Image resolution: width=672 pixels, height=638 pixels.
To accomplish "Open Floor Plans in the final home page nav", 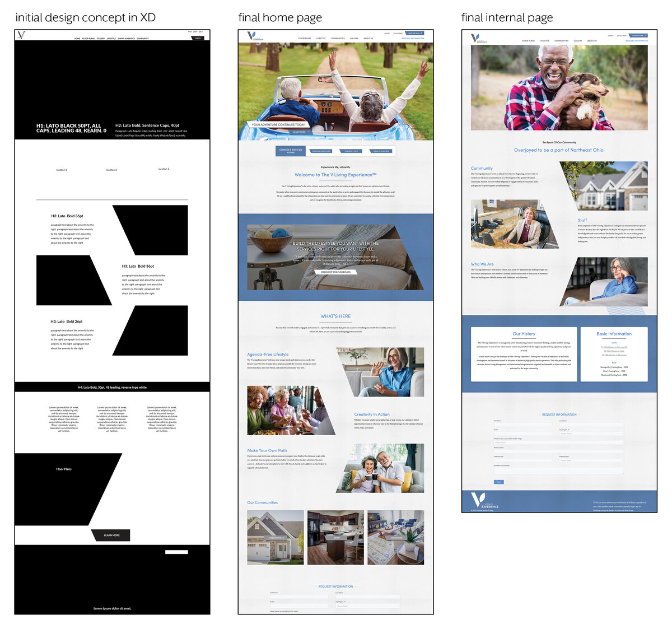I will click(x=305, y=39).
